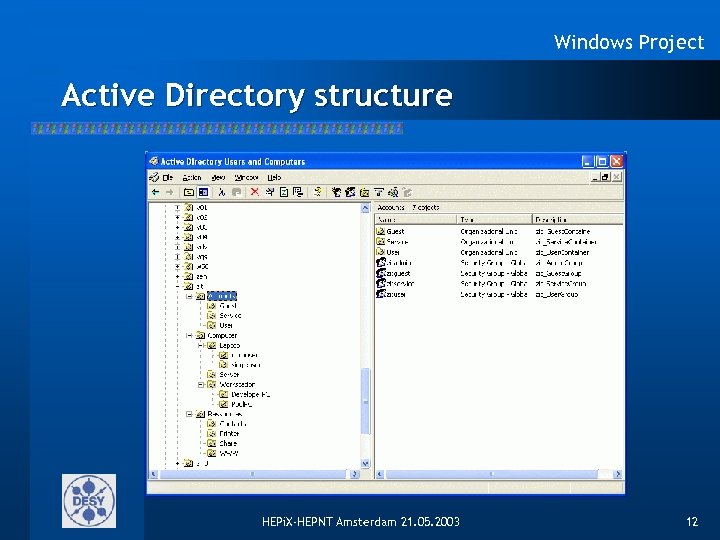Select Guest under Accounts in the tree

228,306
